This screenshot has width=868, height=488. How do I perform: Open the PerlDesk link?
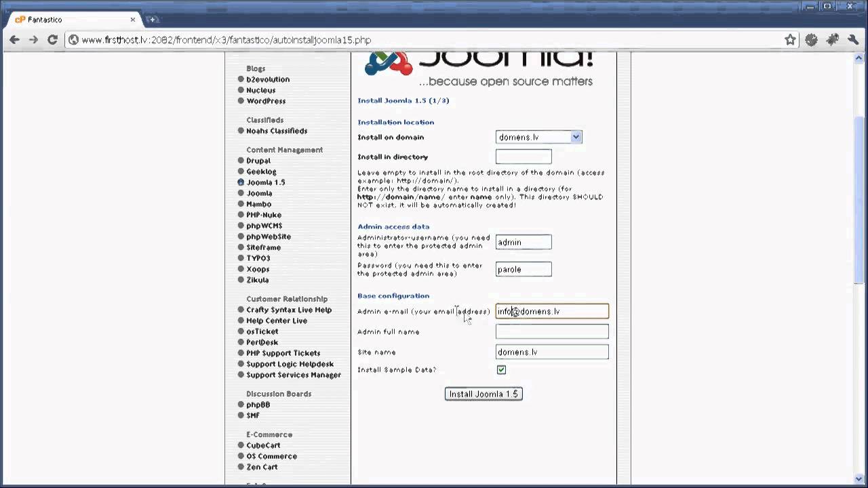(x=262, y=342)
